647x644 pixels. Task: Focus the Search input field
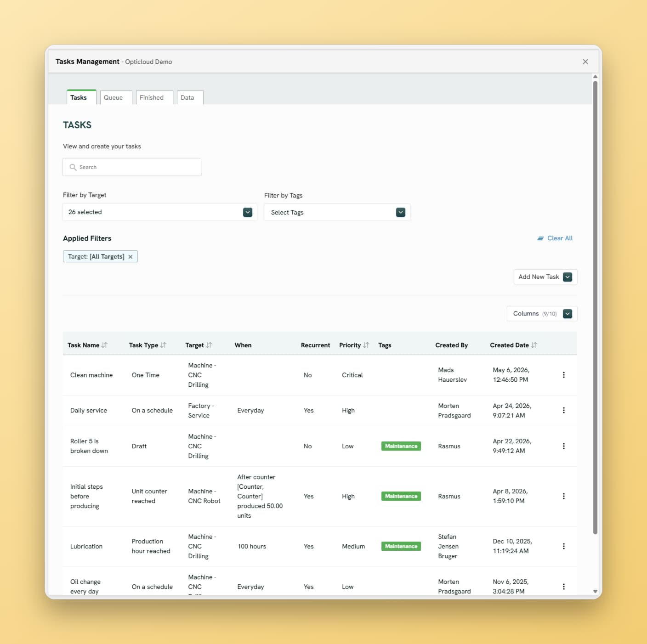pos(132,167)
